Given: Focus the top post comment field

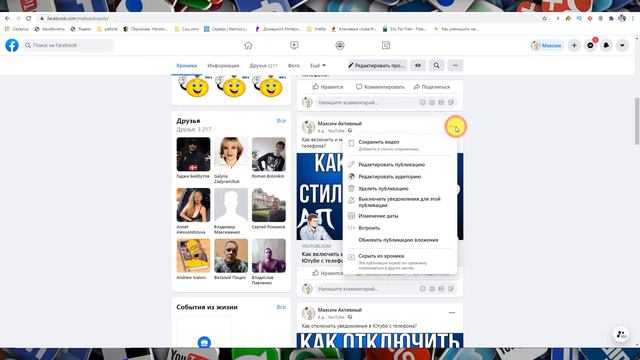Looking at the screenshot, I should (x=386, y=102).
